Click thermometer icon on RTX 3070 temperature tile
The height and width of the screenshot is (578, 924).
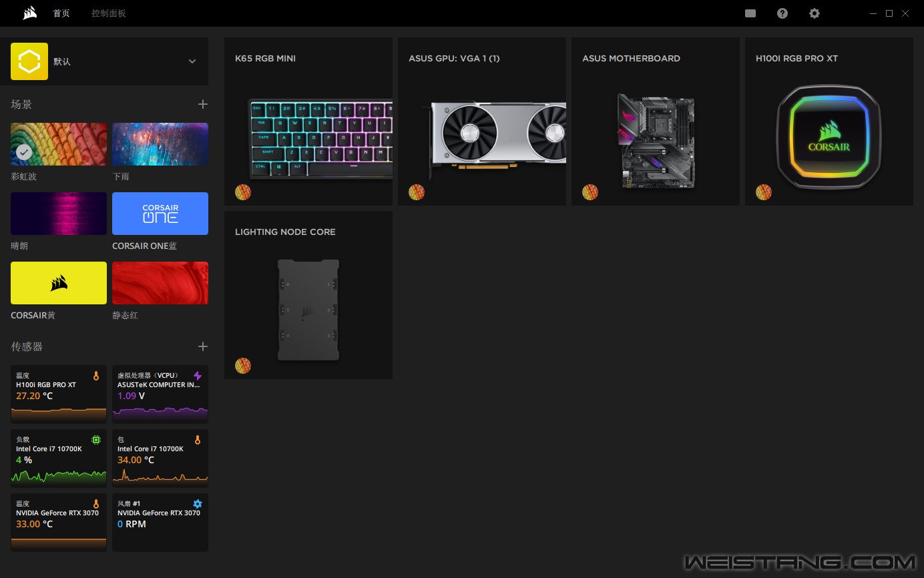click(x=96, y=504)
